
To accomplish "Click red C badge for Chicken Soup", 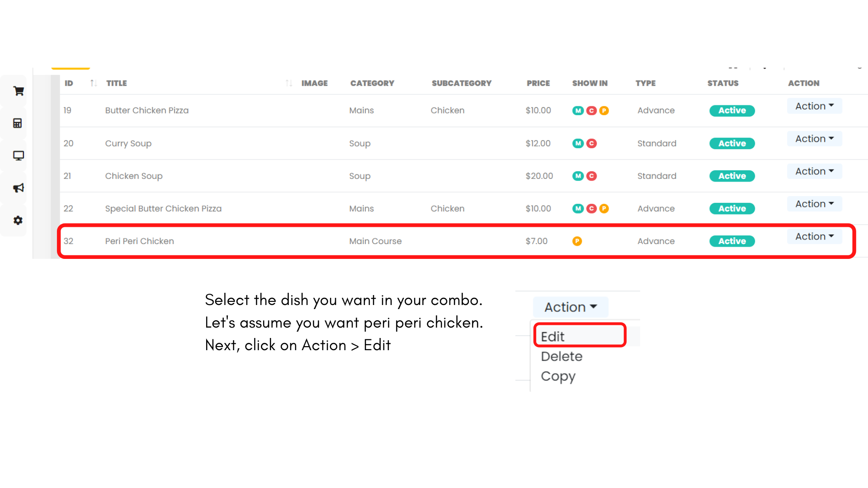I will click(x=591, y=176).
